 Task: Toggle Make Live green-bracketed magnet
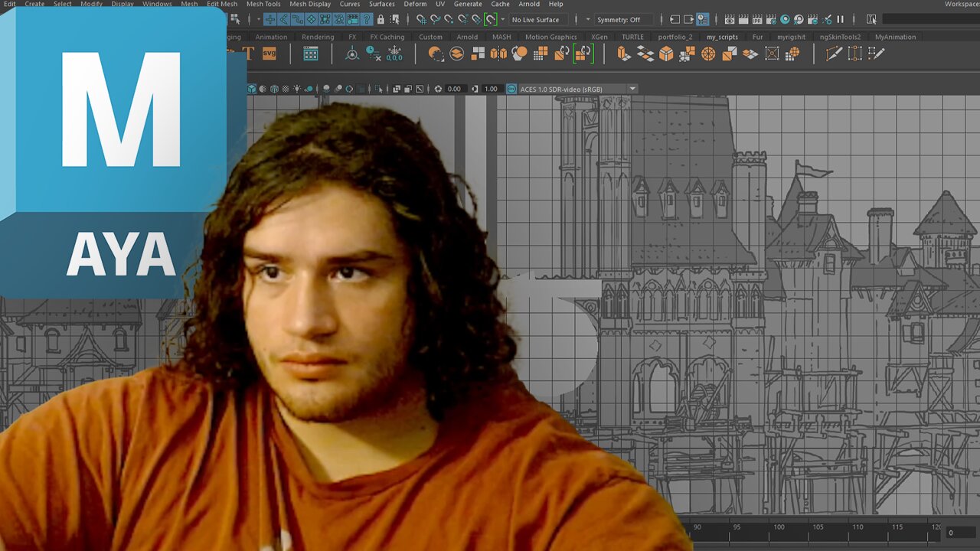tap(490, 19)
